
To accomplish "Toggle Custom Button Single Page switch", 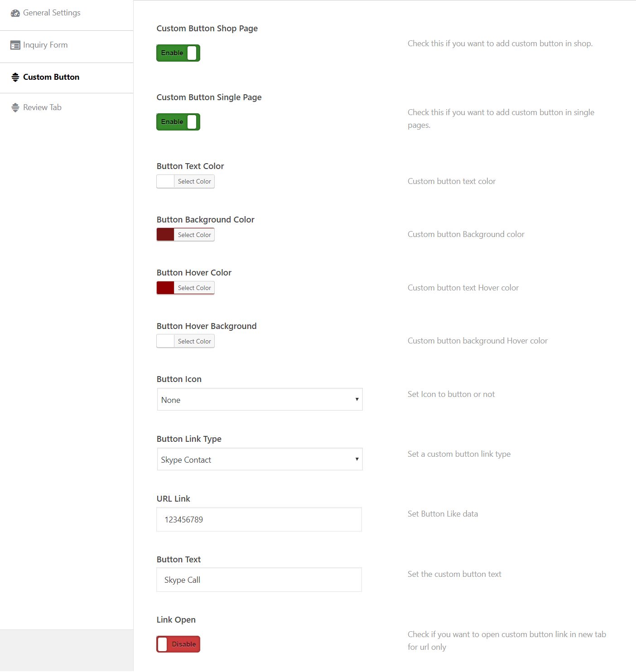I will pyautogui.click(x=178, y=122).
